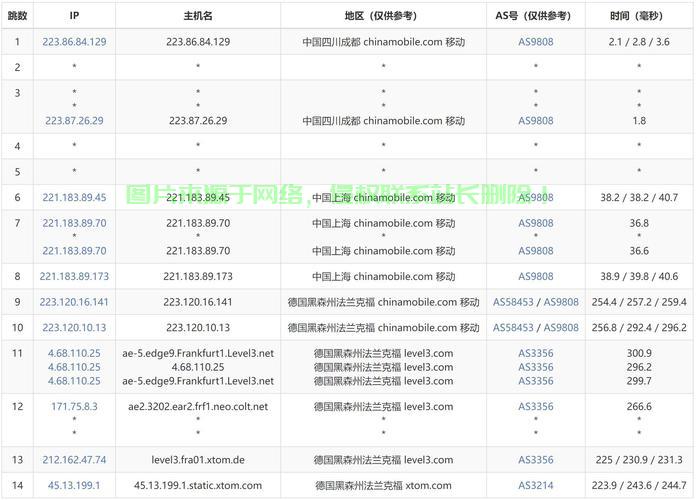Select time value 266.6
Screen dimensions: 696x500
point(639,406)
